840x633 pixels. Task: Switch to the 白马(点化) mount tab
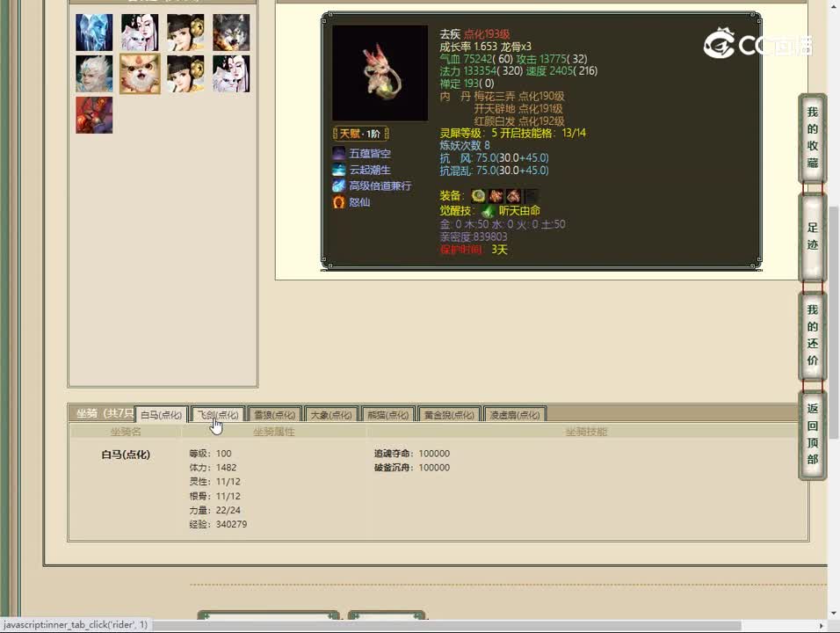[x=162, y=415]
